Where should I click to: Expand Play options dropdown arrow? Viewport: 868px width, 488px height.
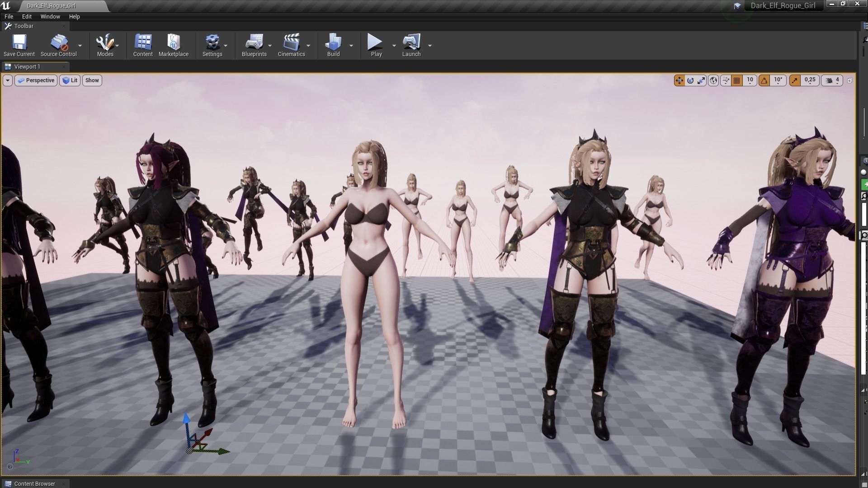pos(394,46)
